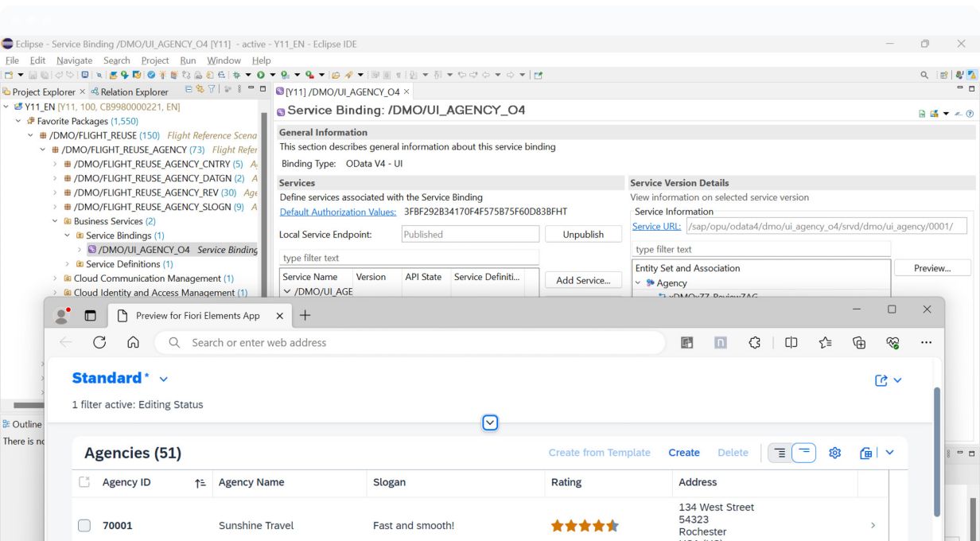Open the Navigate menu in Eclipse

[74, 60]
